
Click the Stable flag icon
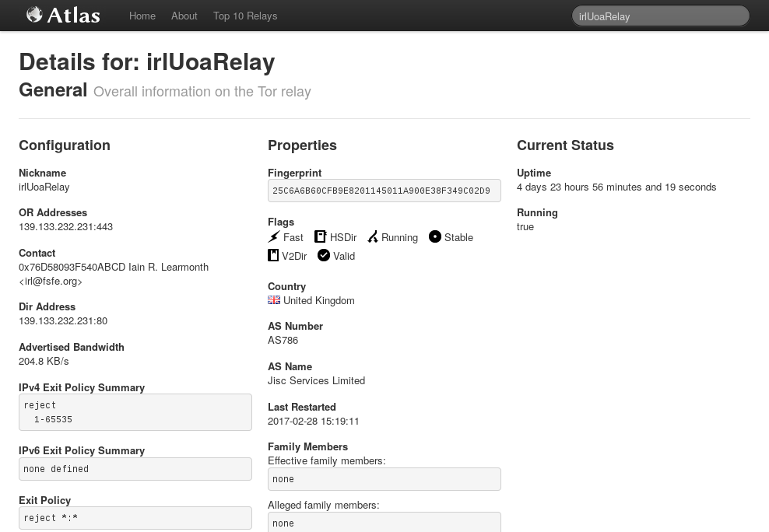pyautogui.click(x=435, y=236)
